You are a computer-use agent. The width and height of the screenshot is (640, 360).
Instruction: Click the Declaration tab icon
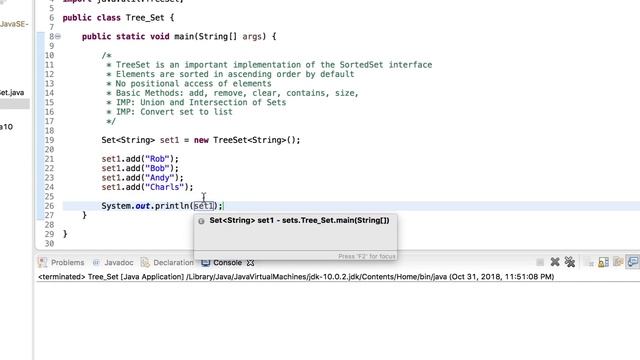point(145,262)
